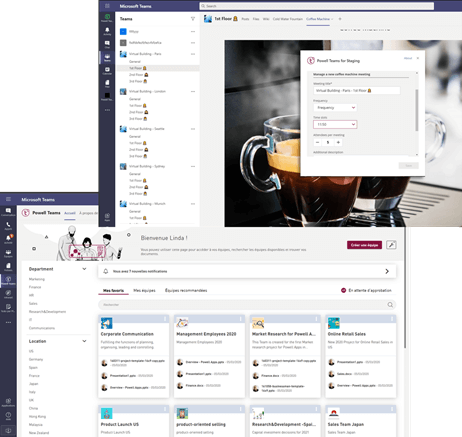Viewport: 462px width, 437px height.
Task: Open more options for Virtual Building - Paris
Action: pyautogui.click(x=193, y=54)
